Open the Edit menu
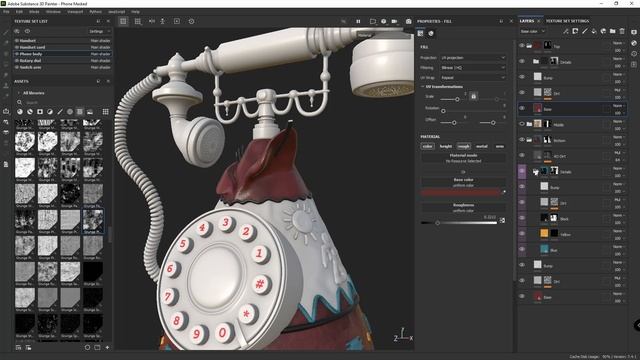This screenshot has width=640, height=360. (19, 12)
